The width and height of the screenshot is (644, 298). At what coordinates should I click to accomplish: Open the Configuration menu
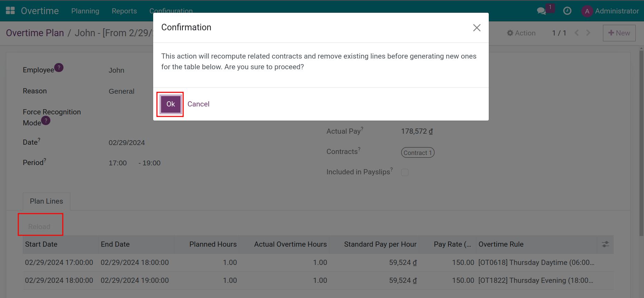[171, 10]
